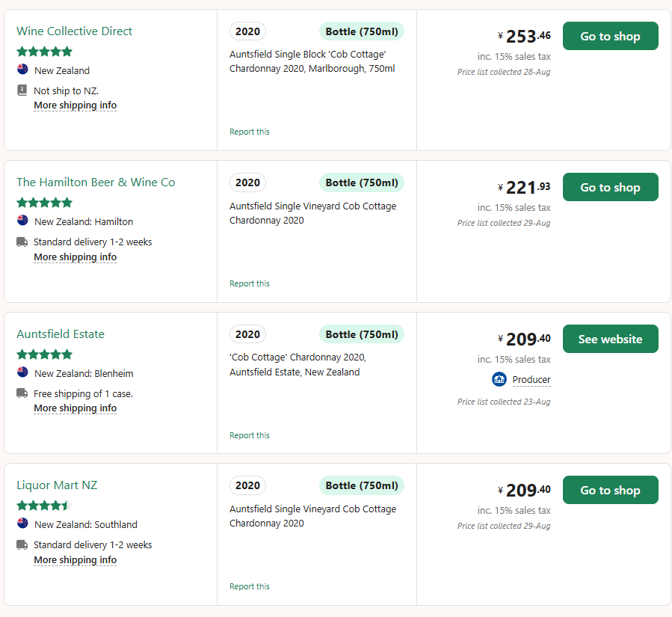Viewport: 672px width, 617px height.
Task: Open the Liquor Mart NZ store link
Action: [x=57, y=485]
